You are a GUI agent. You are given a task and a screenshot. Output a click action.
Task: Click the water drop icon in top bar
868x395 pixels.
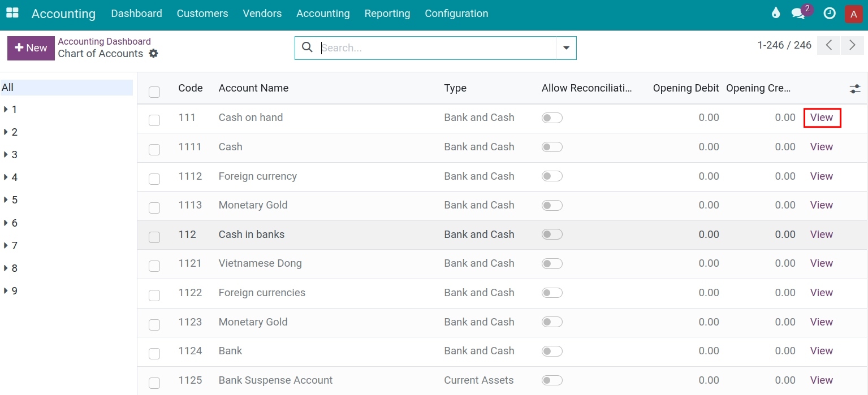coord(776,13)
